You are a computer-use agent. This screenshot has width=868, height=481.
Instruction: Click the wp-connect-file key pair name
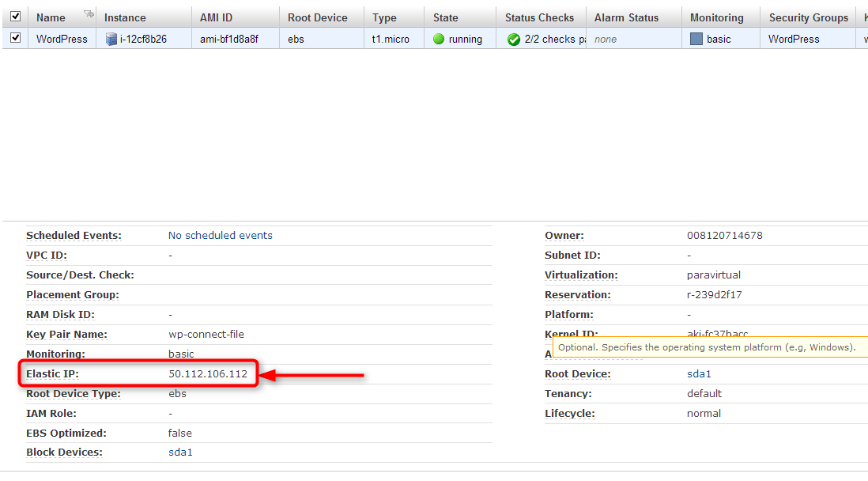point(206,334)
